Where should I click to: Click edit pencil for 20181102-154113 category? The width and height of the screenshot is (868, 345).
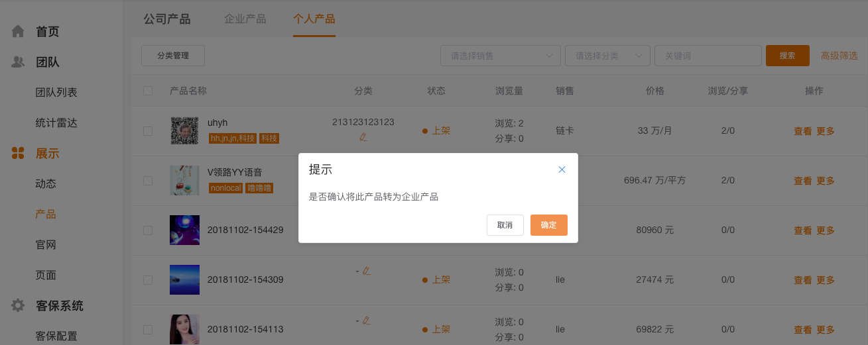coord(366,320)
